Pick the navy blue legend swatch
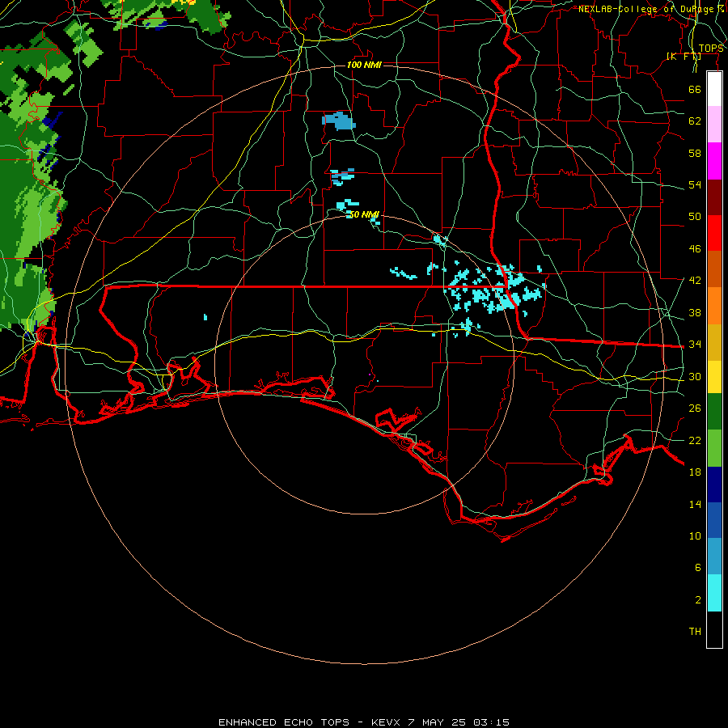The width and height of the screenshot is (728, 728). pyautogui.click(x=714, y=485)
